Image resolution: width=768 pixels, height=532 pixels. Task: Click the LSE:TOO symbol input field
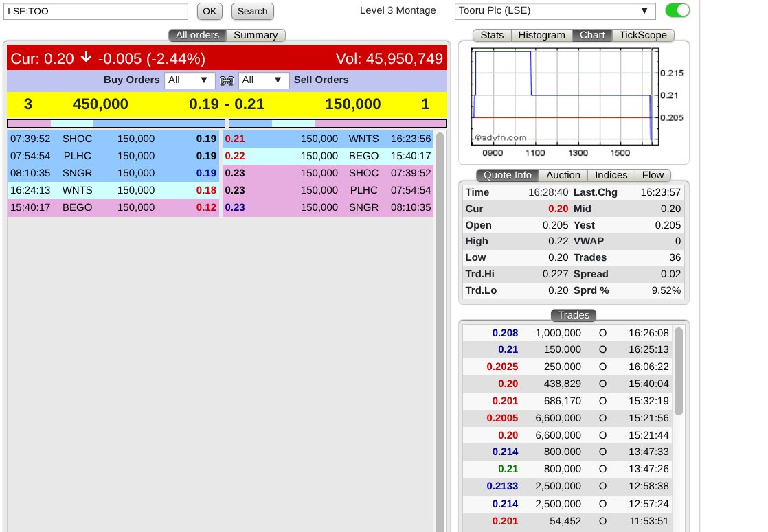click(x=95, y=11)
